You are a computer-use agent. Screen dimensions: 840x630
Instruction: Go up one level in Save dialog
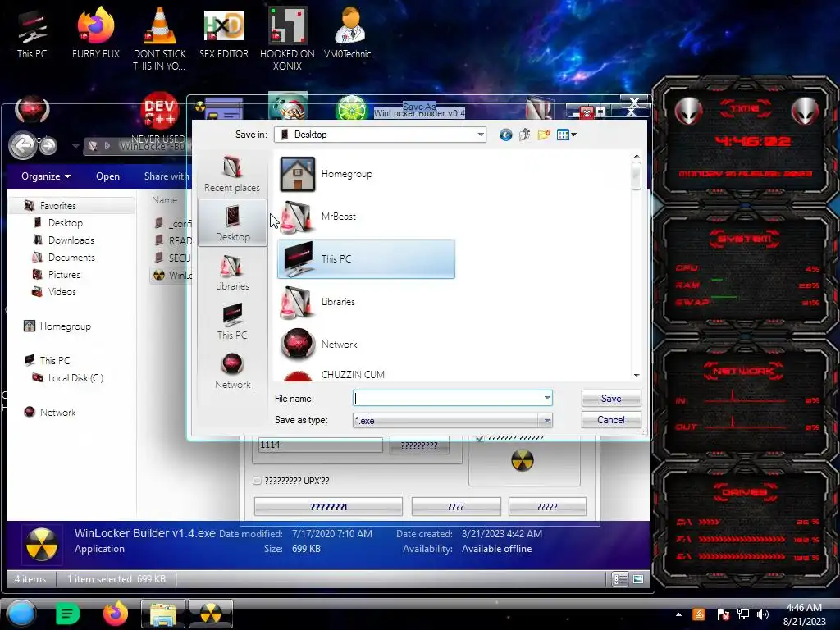pyautogui.click(x=524, y=135)
